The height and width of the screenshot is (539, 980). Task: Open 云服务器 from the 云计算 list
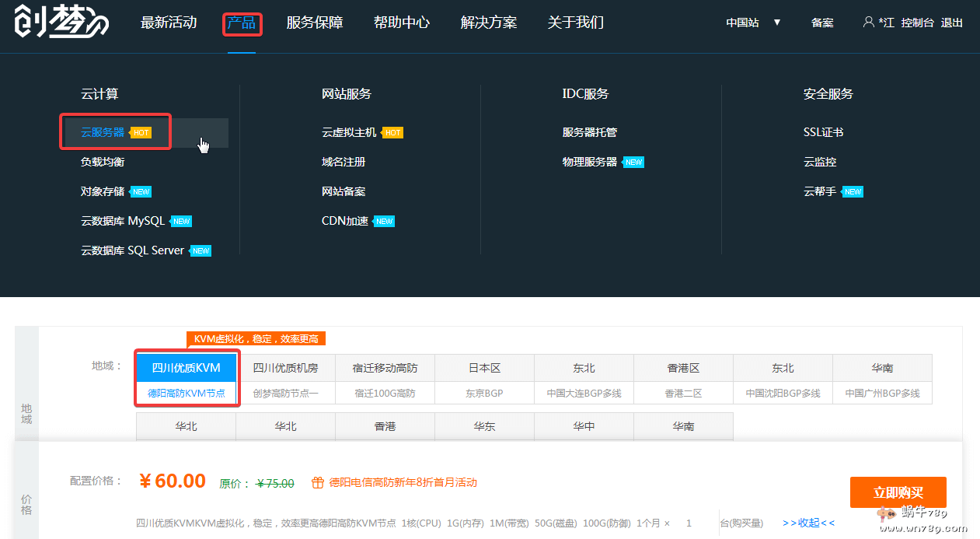click(x=103, y=133)
